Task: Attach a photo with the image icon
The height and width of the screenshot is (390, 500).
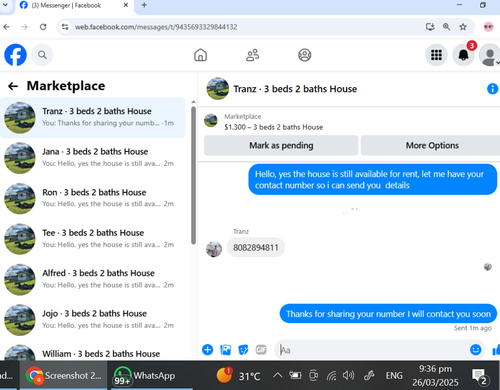Action: [226, 350]
